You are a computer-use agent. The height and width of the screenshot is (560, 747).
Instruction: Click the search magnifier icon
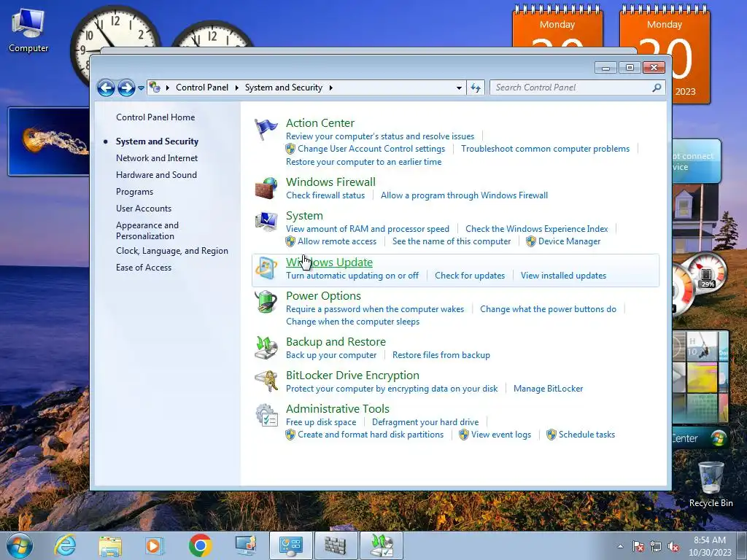pos(657,87)
